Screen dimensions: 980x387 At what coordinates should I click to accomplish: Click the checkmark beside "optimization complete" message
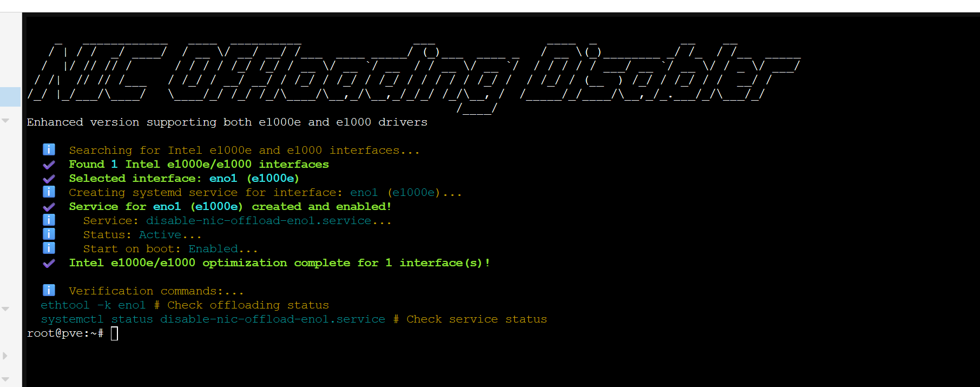click(x=49, y=263)
